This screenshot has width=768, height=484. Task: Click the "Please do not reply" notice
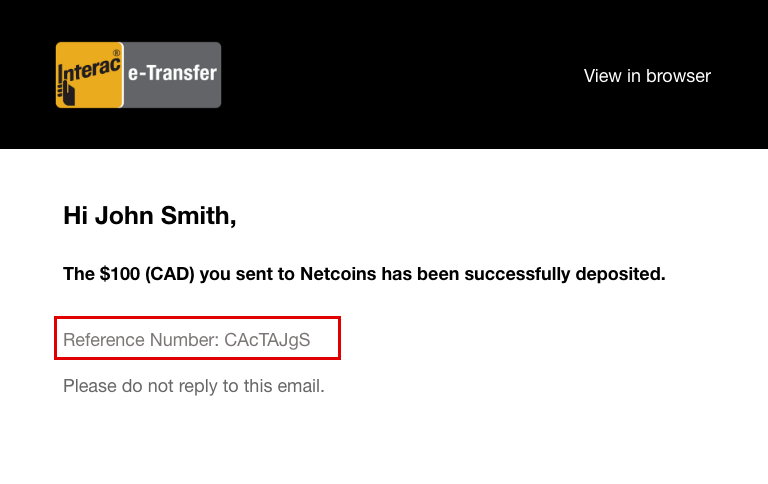(193, 386)
